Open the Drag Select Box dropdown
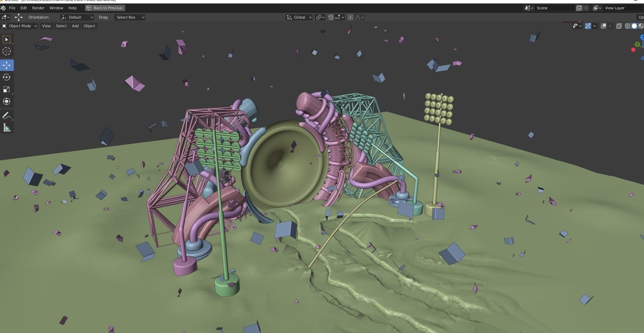 (130, 17)
